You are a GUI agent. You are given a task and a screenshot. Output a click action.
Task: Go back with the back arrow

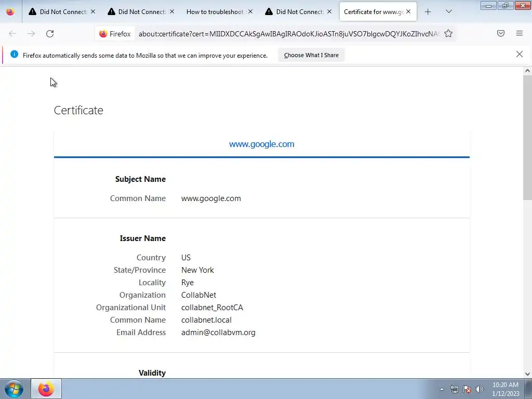(x=12, y=34)
